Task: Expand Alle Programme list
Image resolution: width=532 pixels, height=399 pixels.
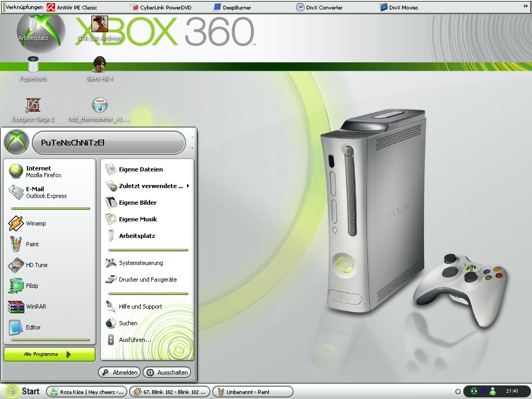Action: [x=49, y=354]
